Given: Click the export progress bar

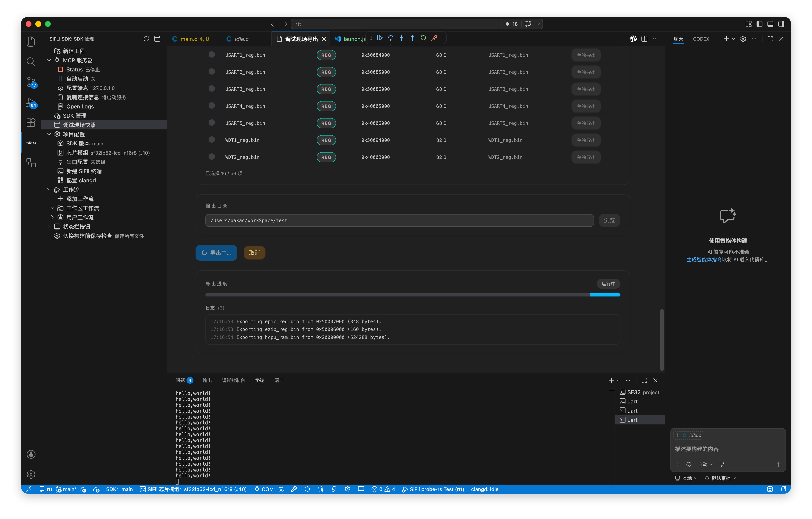Looking at the screenshot, I should [x=413, y=295].
